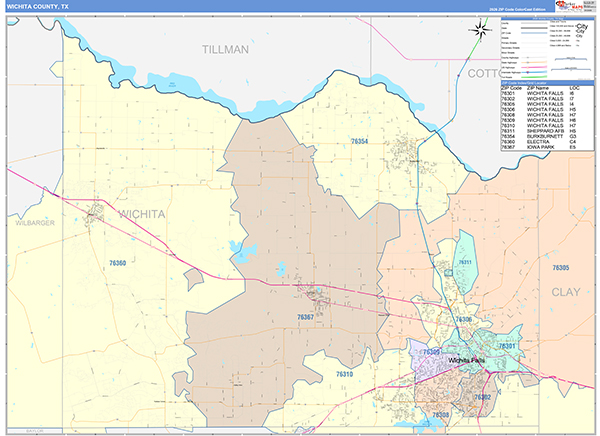Screen dimensions: 600x436
Task: Click the compass rose north indicator
Action: [481, 29]
